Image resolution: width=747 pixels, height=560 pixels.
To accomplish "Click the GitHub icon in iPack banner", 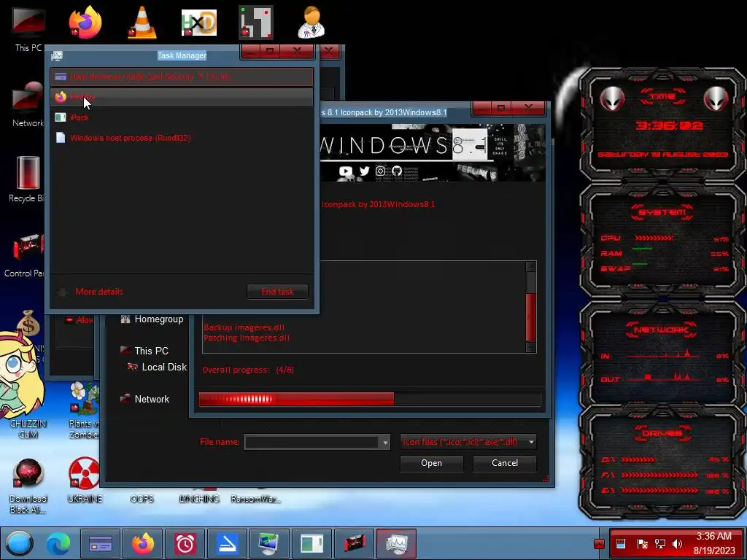I will tap(397, 171).
